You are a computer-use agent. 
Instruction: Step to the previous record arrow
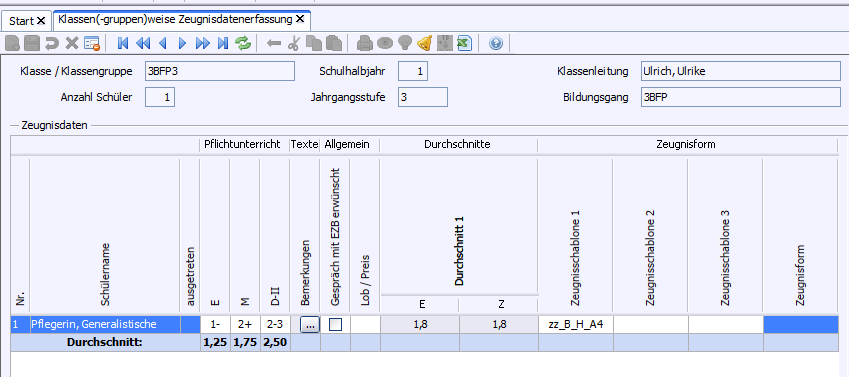coord(162,43)
